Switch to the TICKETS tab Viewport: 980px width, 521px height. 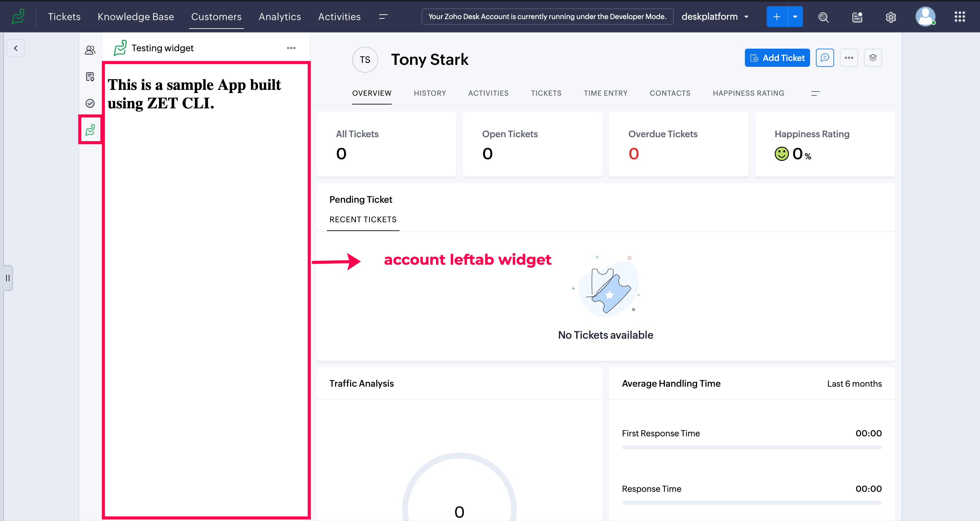(546, 93)
